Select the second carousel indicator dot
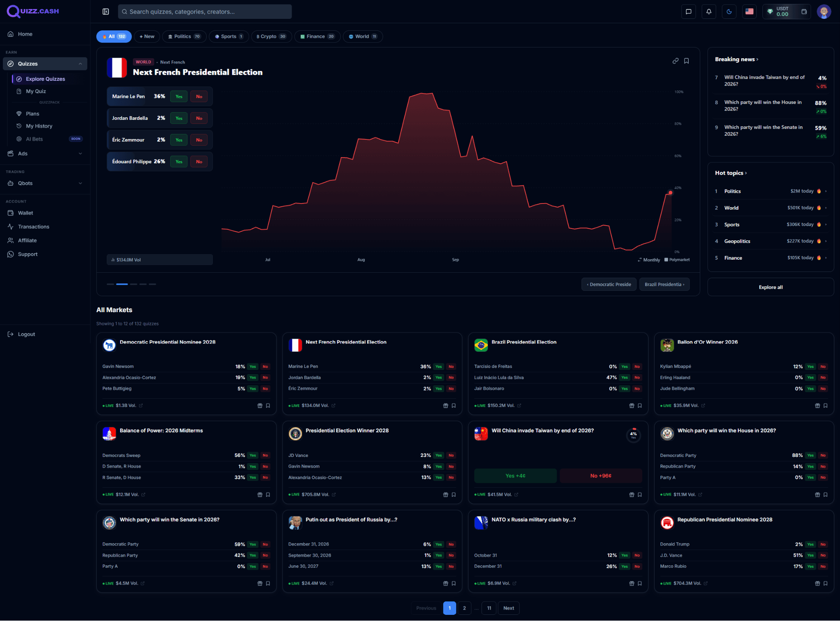The image size is (840, 621). point(122,284)
